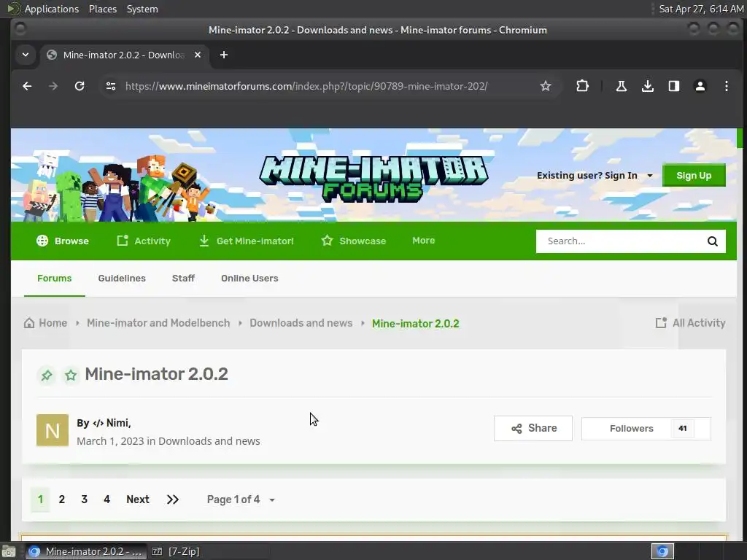Click Mine-imator 2.0.2 taskbar window button
Viewport: 747px width, 560px height.
coord(85,551)
